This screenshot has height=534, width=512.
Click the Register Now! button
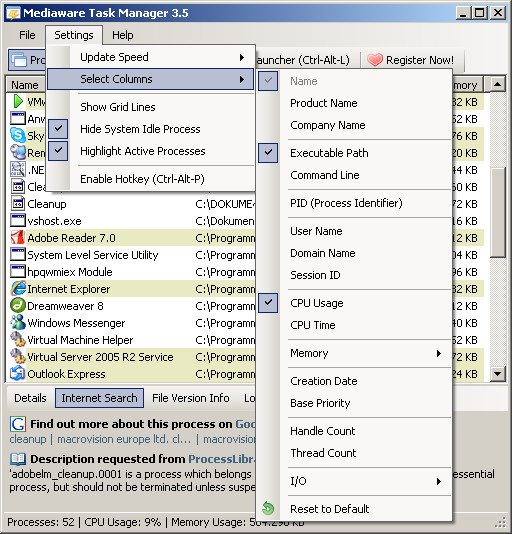tap(411, 60)
